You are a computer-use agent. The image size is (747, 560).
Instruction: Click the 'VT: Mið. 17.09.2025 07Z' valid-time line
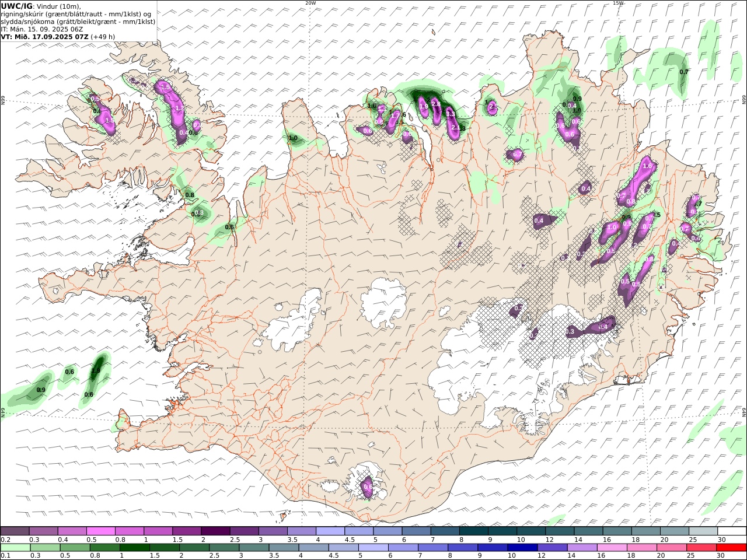pos(45,37)
